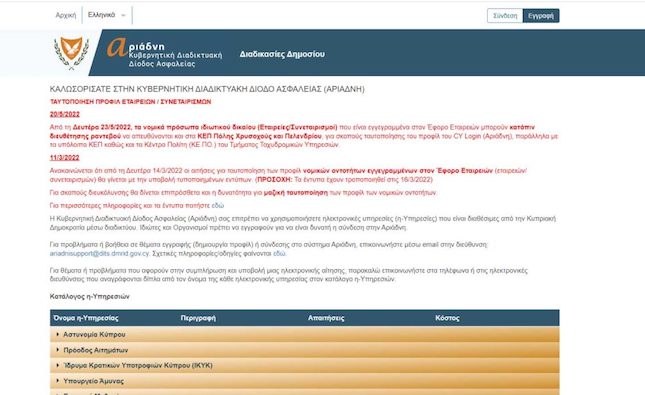Viewport: 645px width, 395px height.
Task: Click the Όνομα η-Υπηρεσίας column header
Action: coord(86,318)
